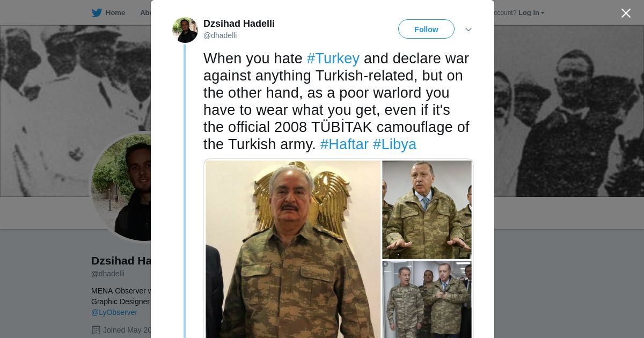Open the @LyObserver profile link
644x338 pixels.
(114, 312)
